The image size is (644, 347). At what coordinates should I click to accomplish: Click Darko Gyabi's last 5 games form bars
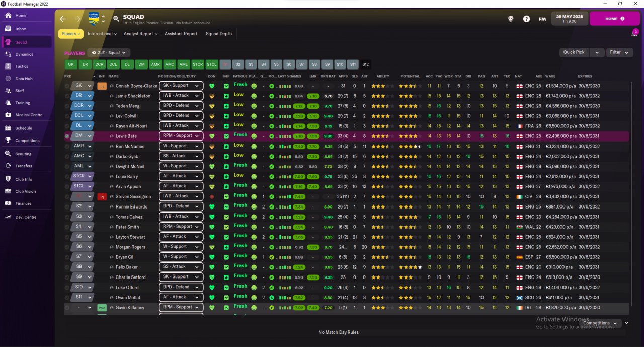coord(286,156)
